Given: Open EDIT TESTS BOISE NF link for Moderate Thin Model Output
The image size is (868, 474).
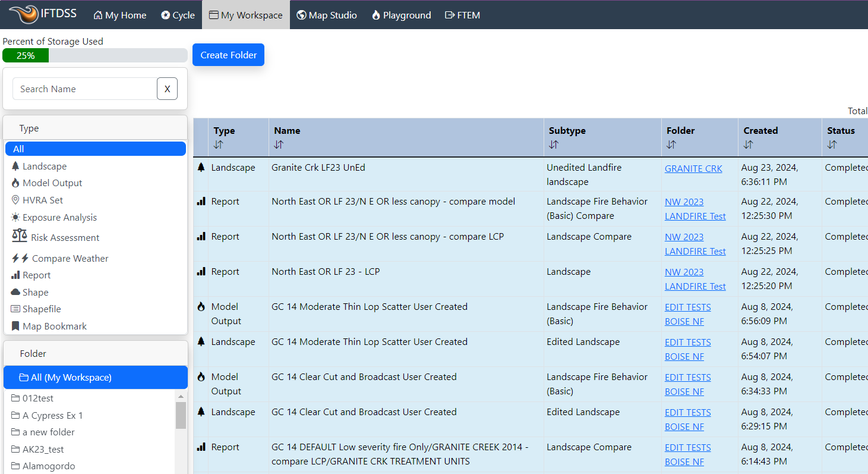Looking at the screenshot, I should (x=688, y=314).
